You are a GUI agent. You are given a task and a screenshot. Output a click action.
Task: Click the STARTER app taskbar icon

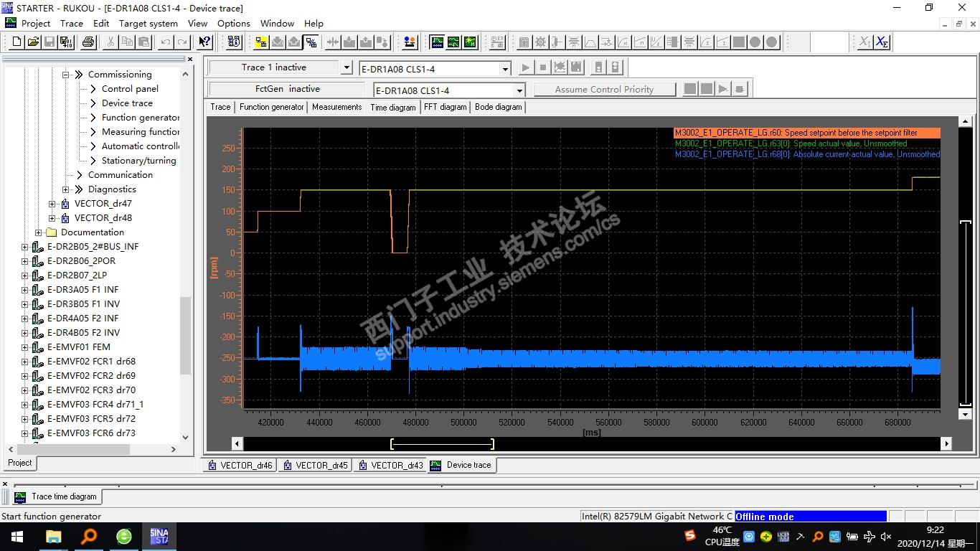[159, 536]
